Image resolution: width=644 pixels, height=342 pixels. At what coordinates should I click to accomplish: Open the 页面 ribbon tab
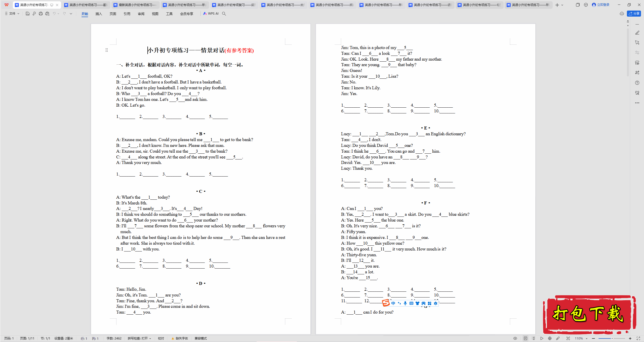pyautogui.click(x=113, y=14)
